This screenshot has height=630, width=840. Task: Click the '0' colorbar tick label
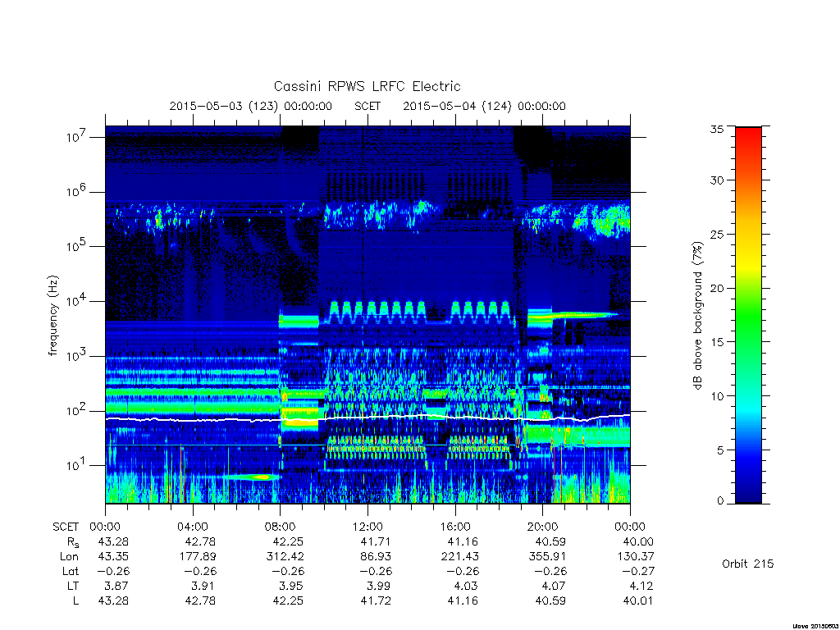pos(720,500)
